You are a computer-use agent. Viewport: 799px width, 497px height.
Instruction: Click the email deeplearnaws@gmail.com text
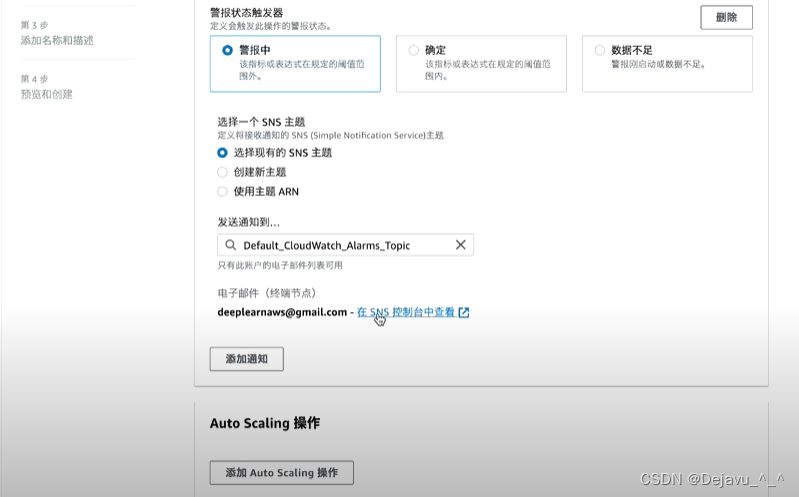[x=282, y=312]
